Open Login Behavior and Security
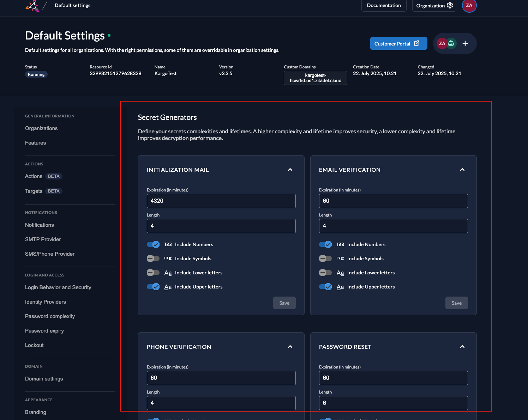The width and height of the screenshot is (528, 420). point(58,287)
